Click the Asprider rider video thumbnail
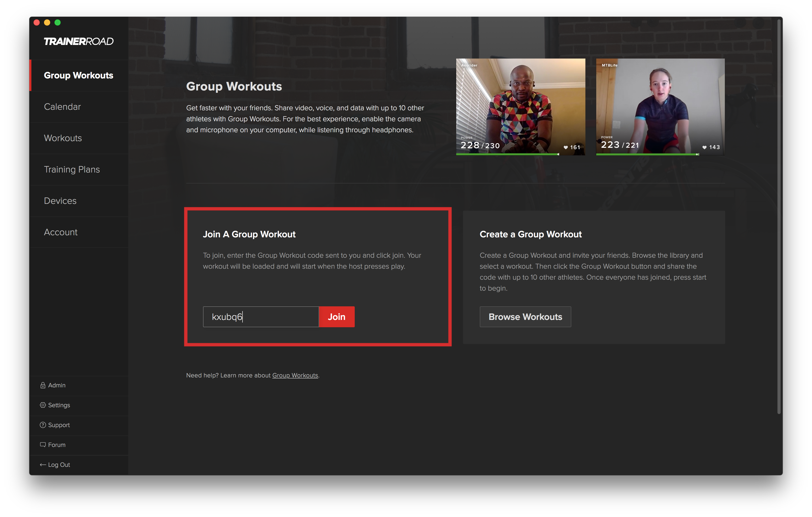Viewport: 812px width, 517px height. click(x=521, y=107)
